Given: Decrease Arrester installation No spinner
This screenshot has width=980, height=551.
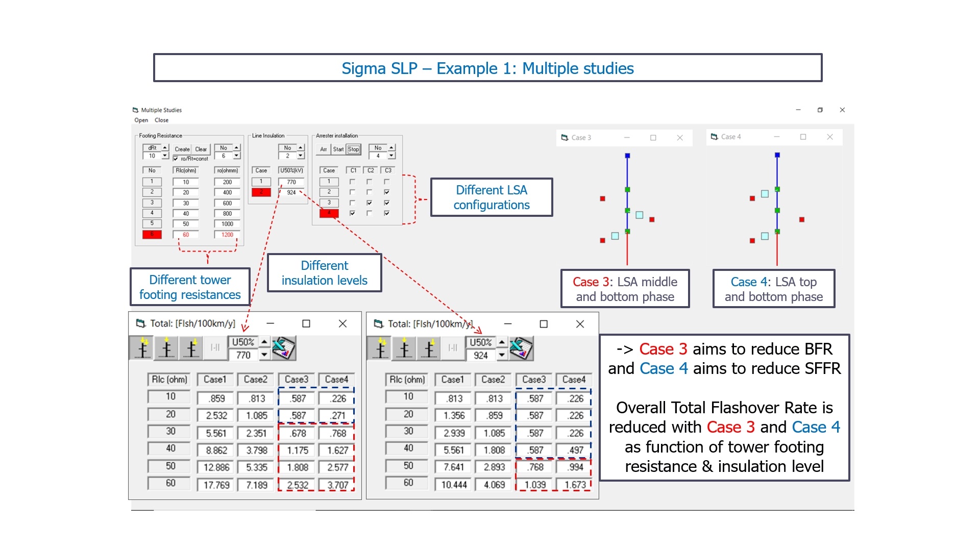Looking at the screenshot, I should coord(391,156).
